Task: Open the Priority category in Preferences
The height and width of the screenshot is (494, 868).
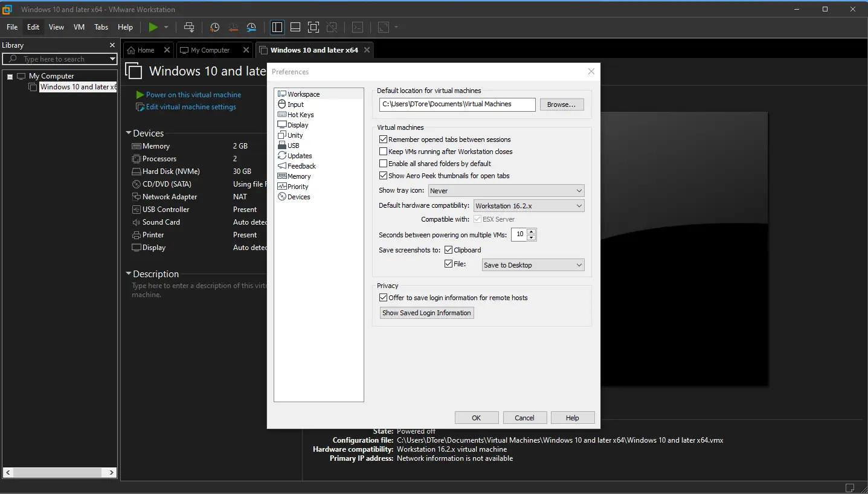Action: tap(298, 187)
